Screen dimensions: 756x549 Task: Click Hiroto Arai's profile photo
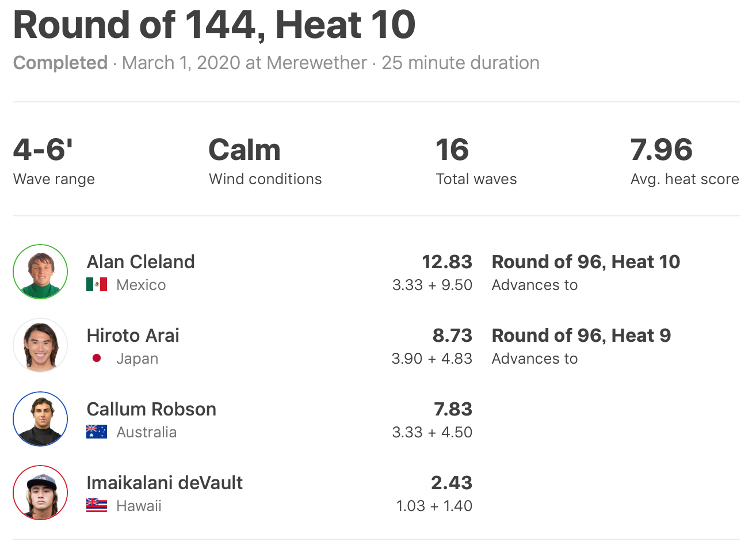click(x=40, y=345)
